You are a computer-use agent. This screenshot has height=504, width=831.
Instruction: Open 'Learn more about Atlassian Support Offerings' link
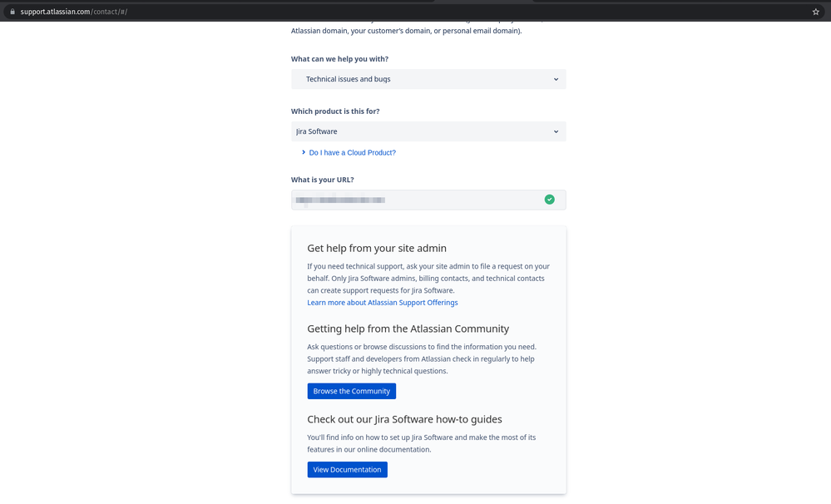[382, 303]
